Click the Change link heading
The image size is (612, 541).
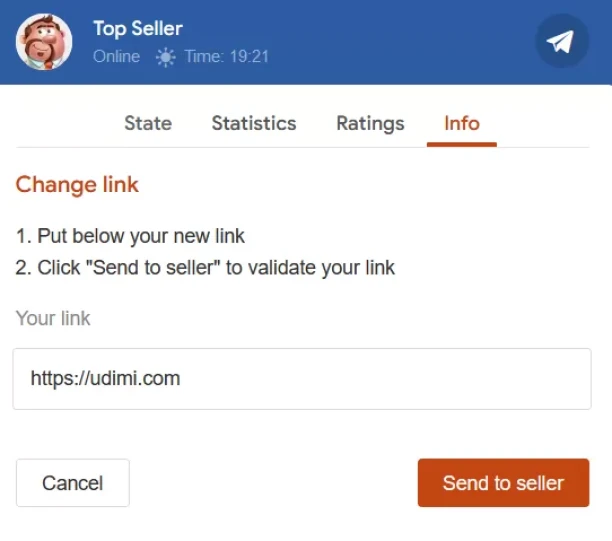pos(77,184)
